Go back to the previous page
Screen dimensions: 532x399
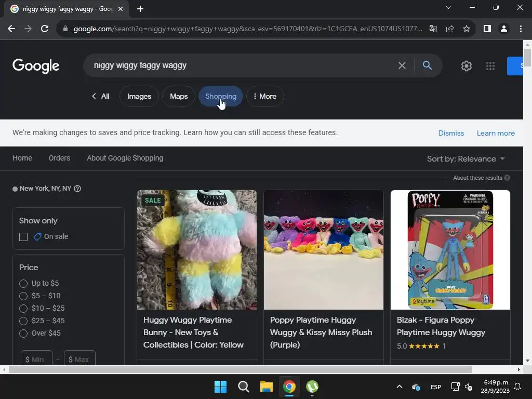pos(11,29)
